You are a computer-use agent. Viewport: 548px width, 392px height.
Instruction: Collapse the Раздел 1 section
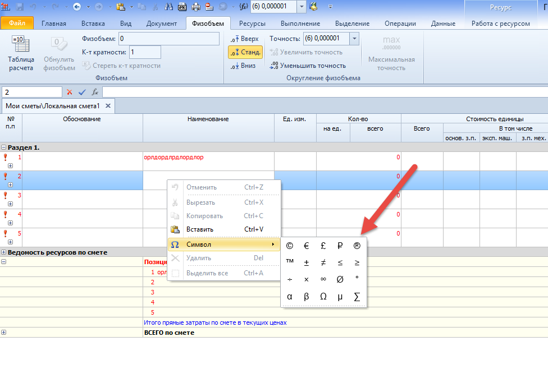pos(4,147)
